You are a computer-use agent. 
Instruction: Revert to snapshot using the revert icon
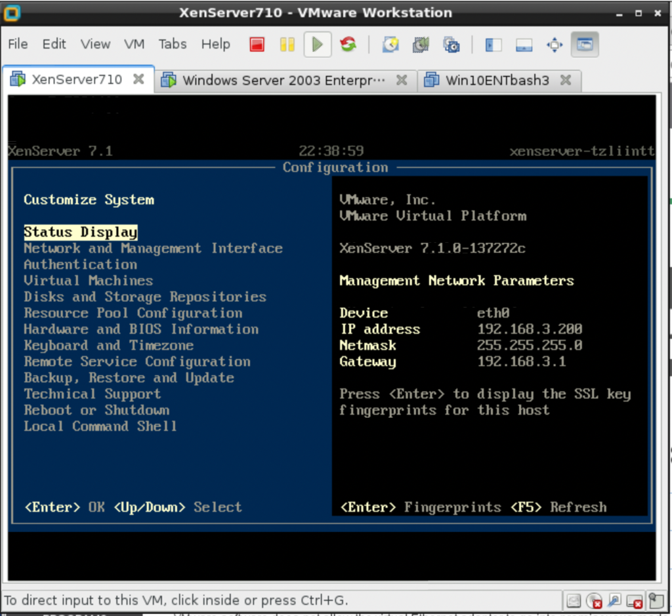(x=421, y=44)
